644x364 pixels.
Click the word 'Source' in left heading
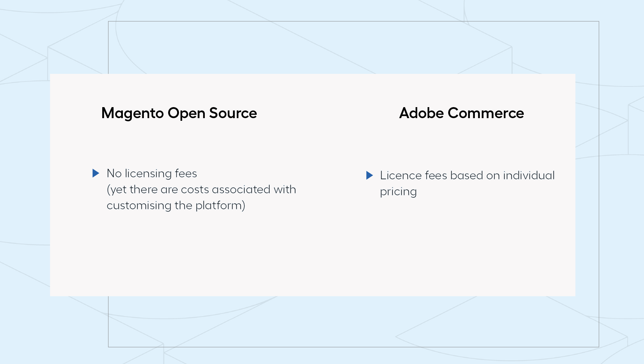[233, 113]
